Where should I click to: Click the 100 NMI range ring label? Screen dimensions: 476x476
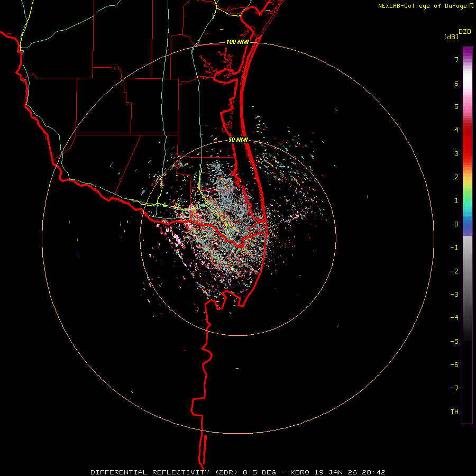click(x=237, y=42)
